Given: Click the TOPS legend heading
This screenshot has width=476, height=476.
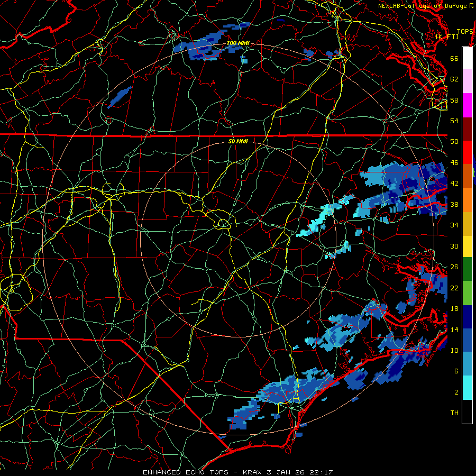Looking at the screenshot, I should coord(465,32).
